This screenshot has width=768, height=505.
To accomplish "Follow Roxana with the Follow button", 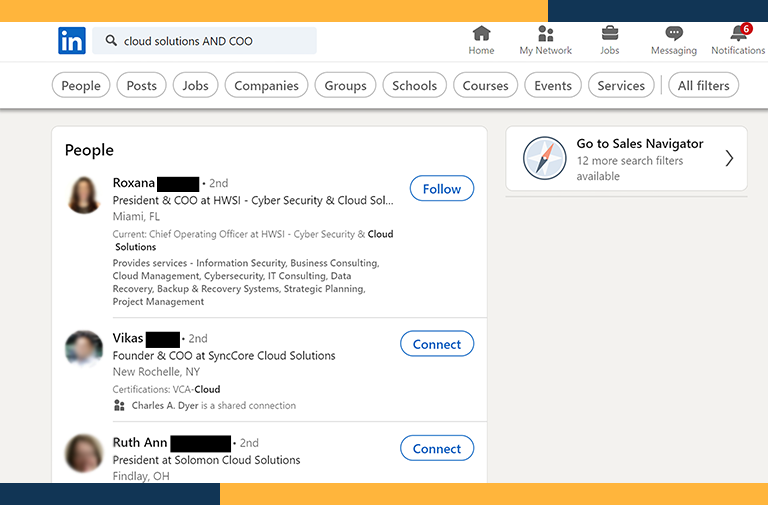I will coord(442,189).
